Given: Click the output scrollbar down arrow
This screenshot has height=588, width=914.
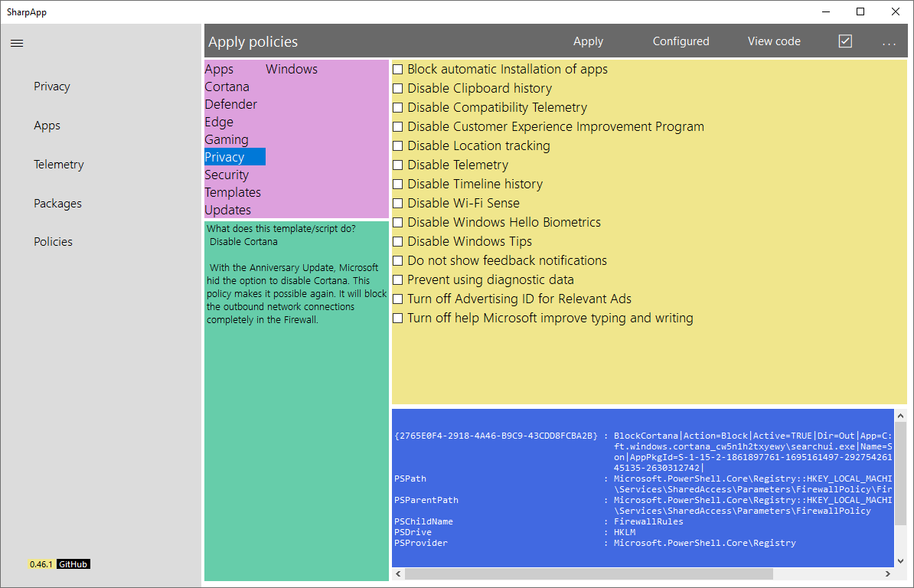Looking at the screenshot, I should point(900,561).
